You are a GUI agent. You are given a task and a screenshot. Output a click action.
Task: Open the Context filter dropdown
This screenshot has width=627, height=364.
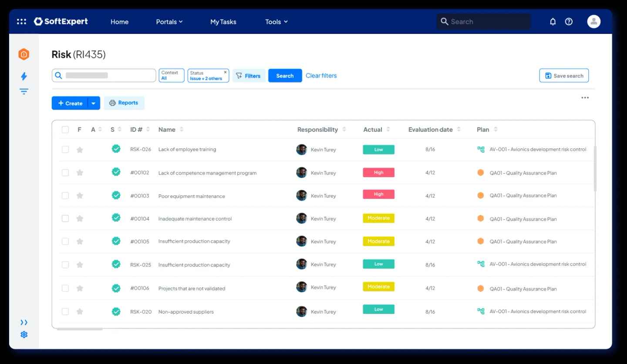pyautogui.click(x=172, y=76)
